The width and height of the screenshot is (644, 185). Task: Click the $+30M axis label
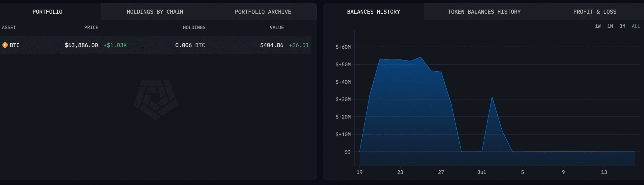[x=343, y=99]
